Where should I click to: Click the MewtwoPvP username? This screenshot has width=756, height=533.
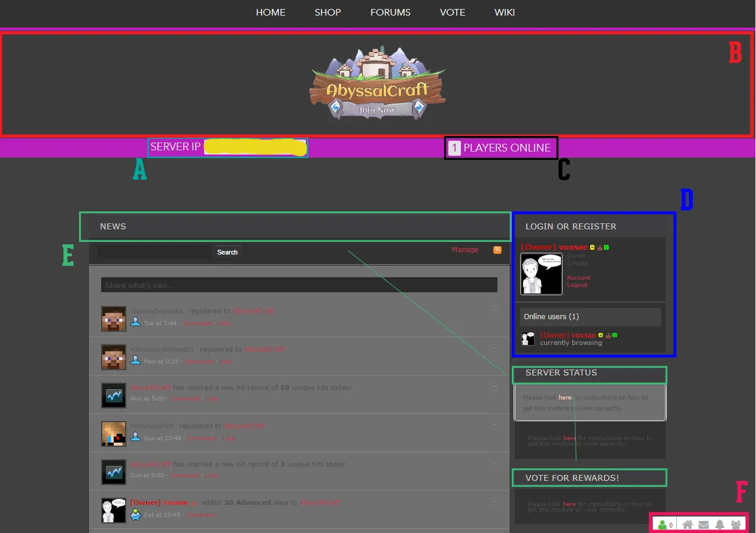click(152, 426)
